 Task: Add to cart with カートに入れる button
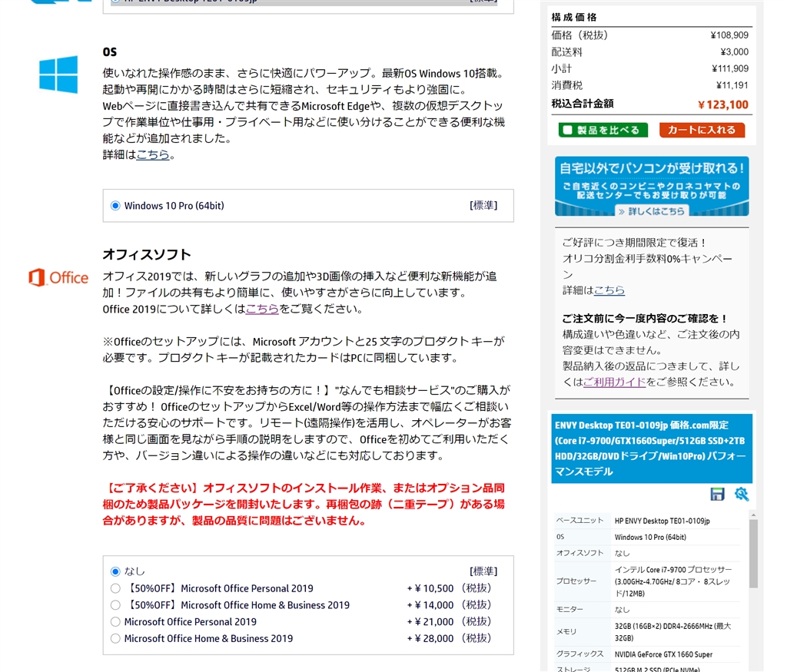(702, 130)
